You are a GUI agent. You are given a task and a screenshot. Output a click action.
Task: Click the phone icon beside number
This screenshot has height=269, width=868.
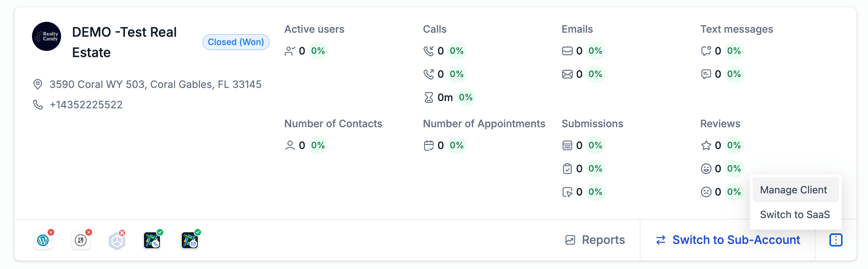[x=38, y=105]
